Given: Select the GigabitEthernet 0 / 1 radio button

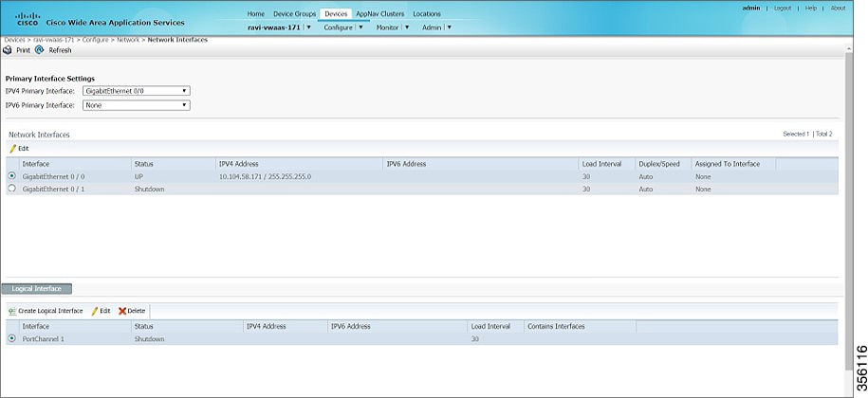Looking at the screenshot, I should [x=12, y=189].
